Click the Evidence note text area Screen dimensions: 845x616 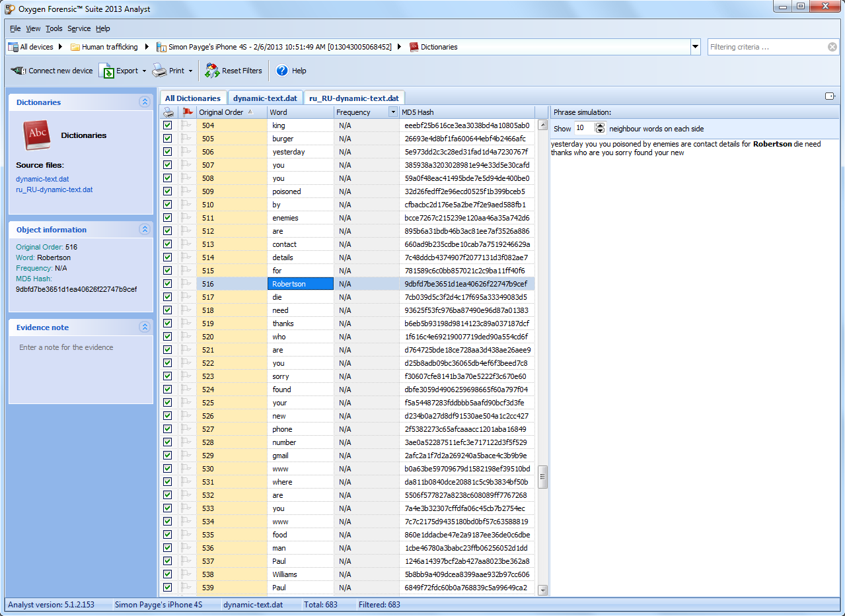pos(81,370)
